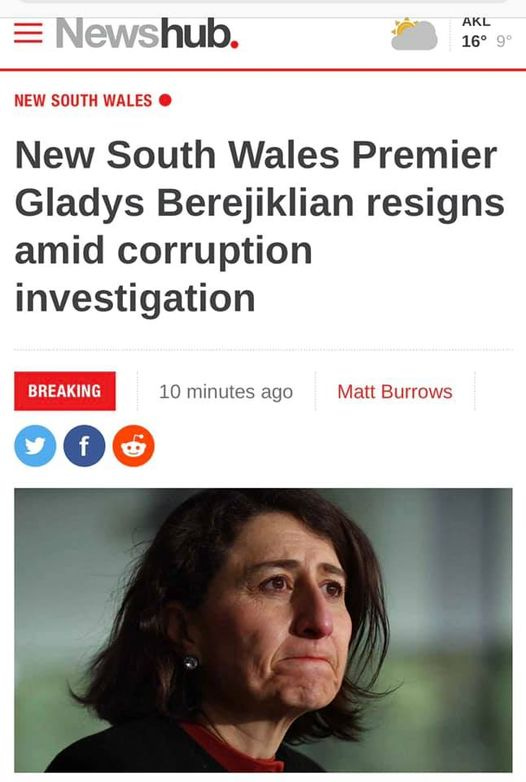Open the NEW SOUTH WALES category page
Viewport: 526px width, 782px height.
pyautogui.click(x=83, y=100)
